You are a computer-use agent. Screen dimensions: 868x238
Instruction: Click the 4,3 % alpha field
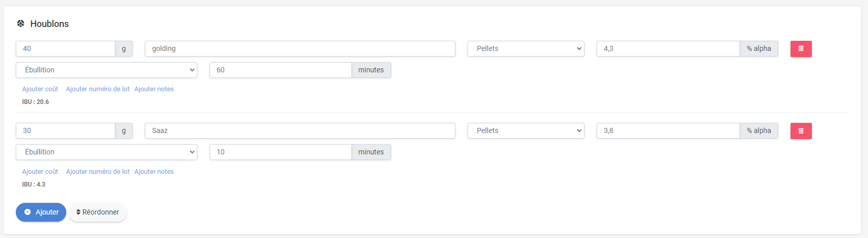tap(668, 48)
